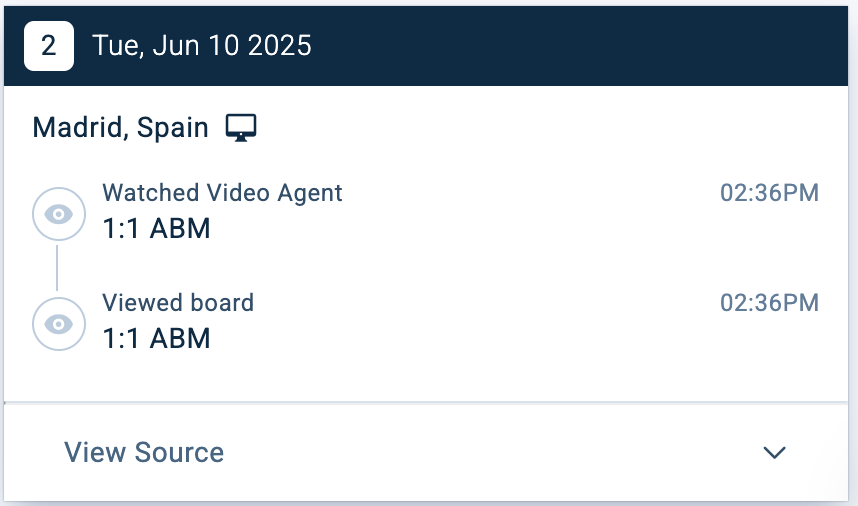
Task: Click the desktop monitor icon beside Madrid, Spain
Action: click(x=241, y=128)
